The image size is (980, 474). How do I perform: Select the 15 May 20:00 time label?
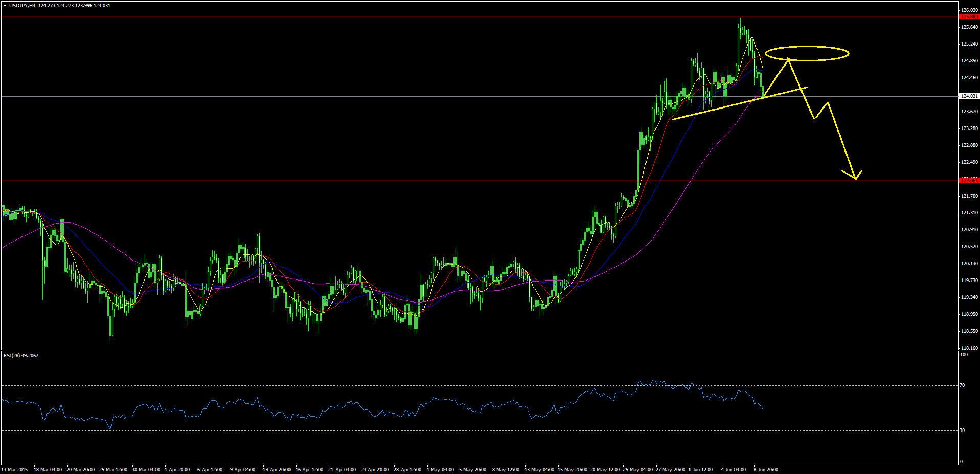[572, 470]
